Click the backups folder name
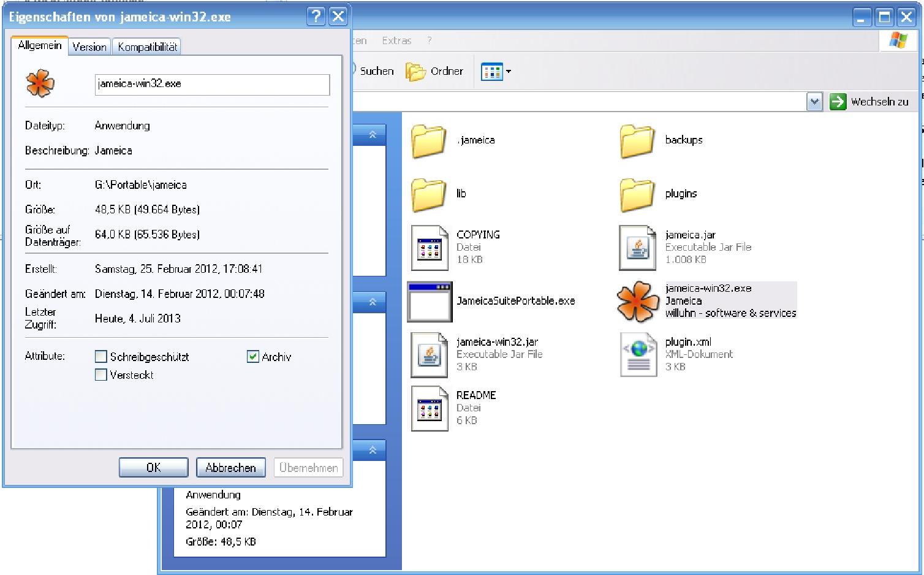Image resolution: width=924 pixels, height=575 pixels. pos(684,140)
